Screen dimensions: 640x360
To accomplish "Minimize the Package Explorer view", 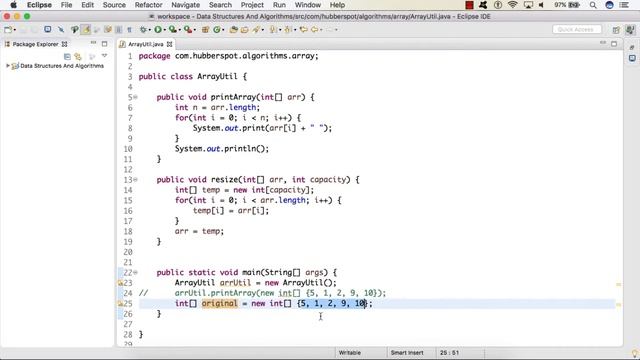I will coord(93,43).
